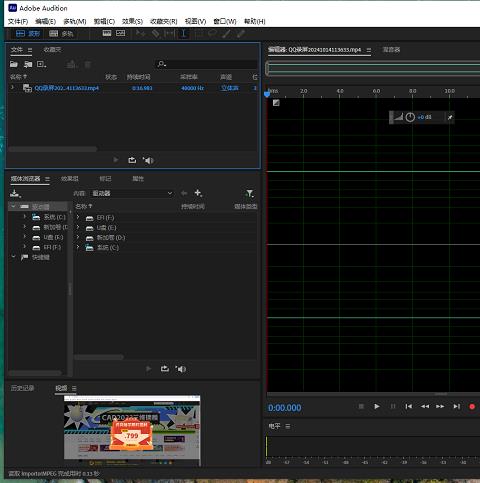
Task: Select 系统 (C:) in contents list
Action: [108, 248]
